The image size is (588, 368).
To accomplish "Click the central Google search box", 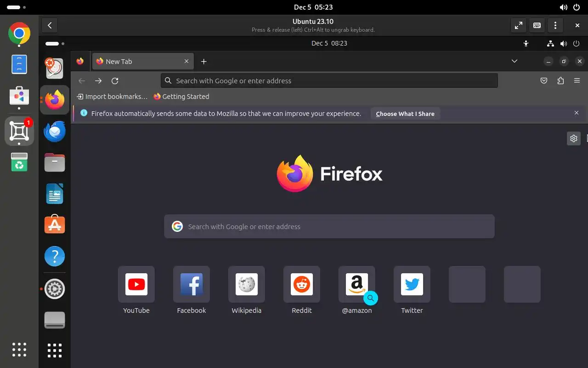I will (x=329, y=226).
